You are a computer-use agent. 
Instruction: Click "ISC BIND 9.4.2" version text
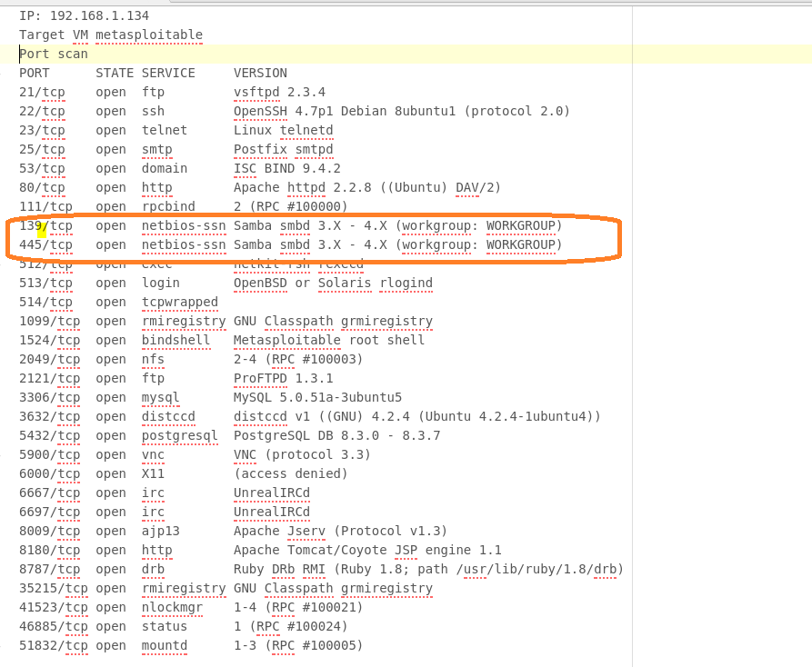coord(286,168)
